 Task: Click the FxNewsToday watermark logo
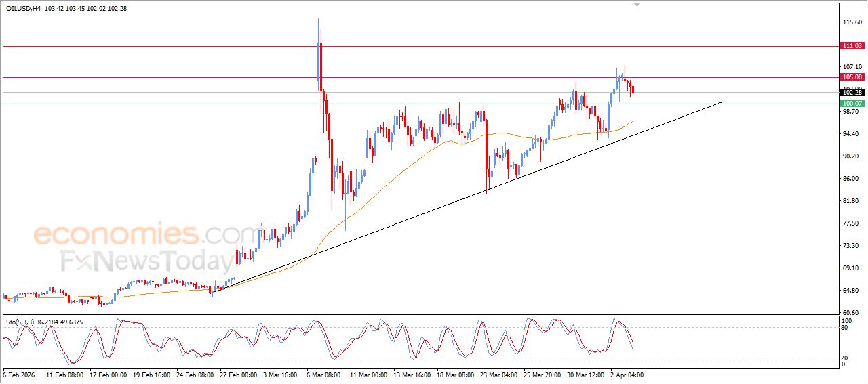146,261
